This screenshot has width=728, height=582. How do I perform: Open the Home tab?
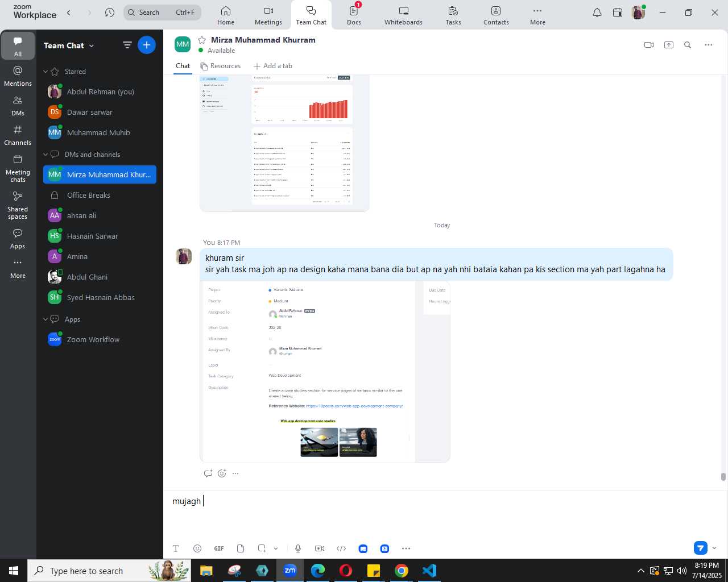click(226, 15)
